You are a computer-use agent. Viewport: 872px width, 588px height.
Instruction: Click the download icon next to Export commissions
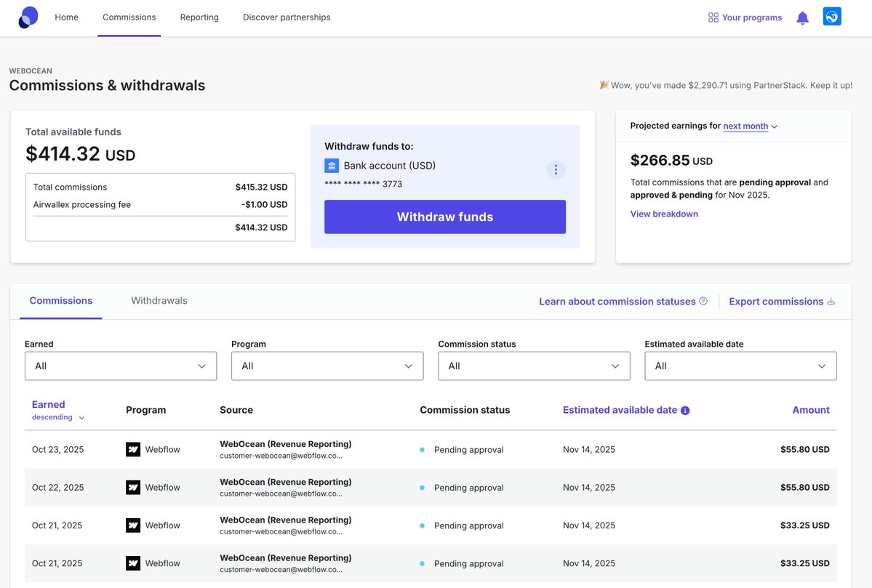point(831,301)
